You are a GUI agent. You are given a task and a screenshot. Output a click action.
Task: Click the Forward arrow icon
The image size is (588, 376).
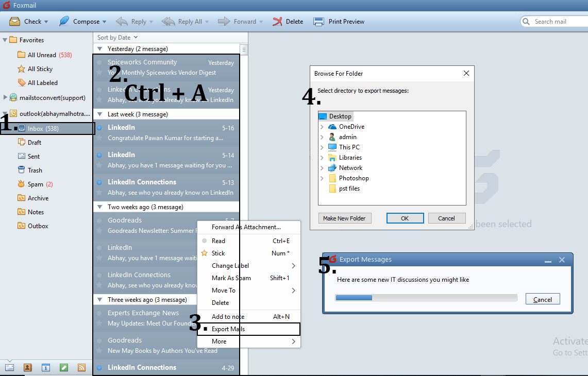(x=224, y=21)
